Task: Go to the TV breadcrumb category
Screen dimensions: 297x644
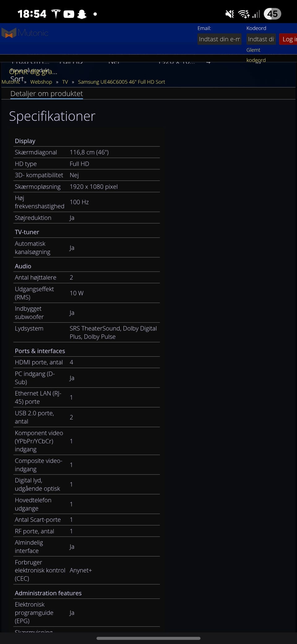Action: tap(65, 82)
